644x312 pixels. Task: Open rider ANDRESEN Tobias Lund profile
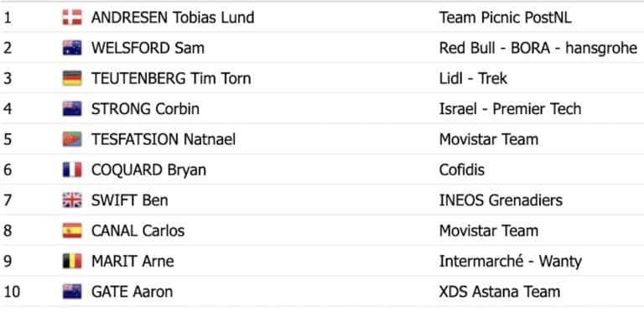(173, 18)
